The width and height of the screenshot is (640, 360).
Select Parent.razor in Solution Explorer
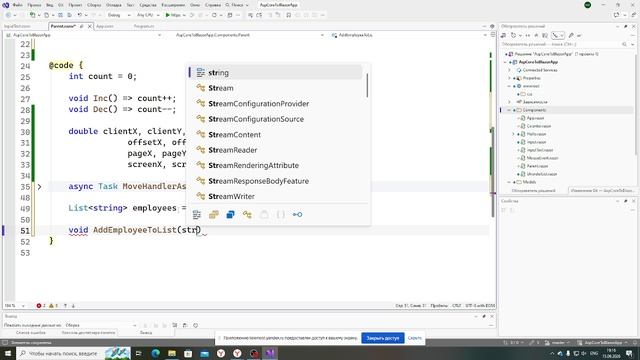coord(537,166)
